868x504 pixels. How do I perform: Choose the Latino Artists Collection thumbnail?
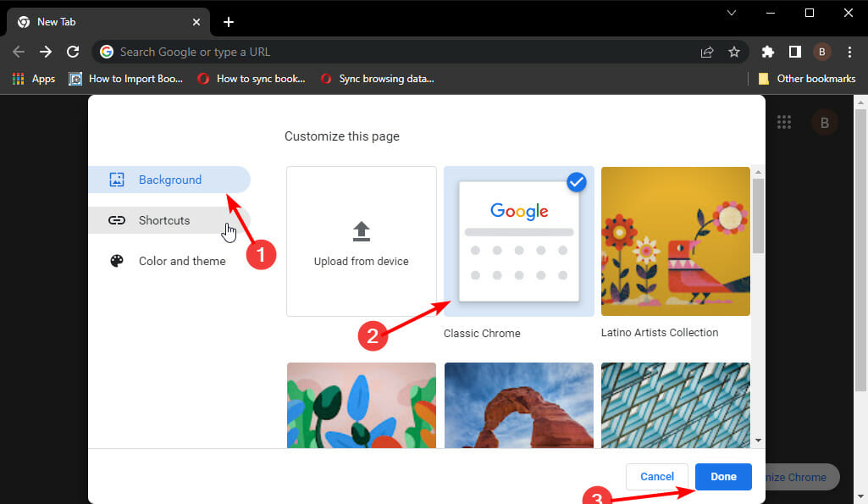tap(676, 241)
